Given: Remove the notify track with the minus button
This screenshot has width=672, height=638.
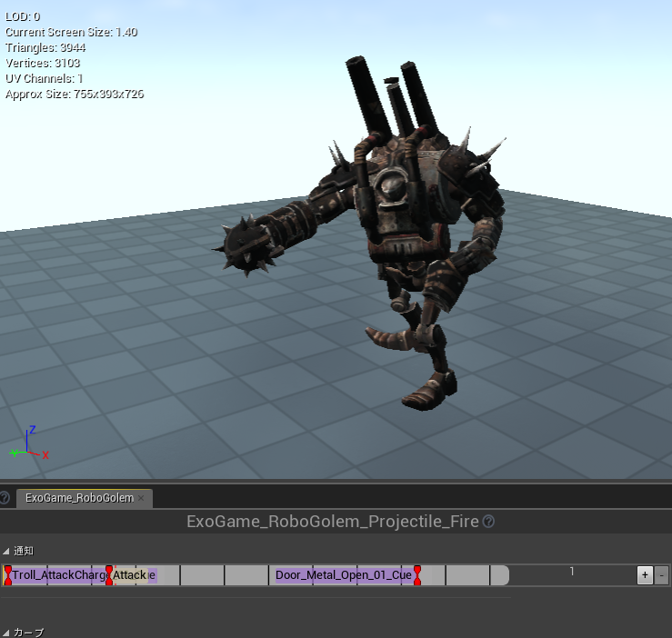Looking at the screenshot, I should (662, 575).
